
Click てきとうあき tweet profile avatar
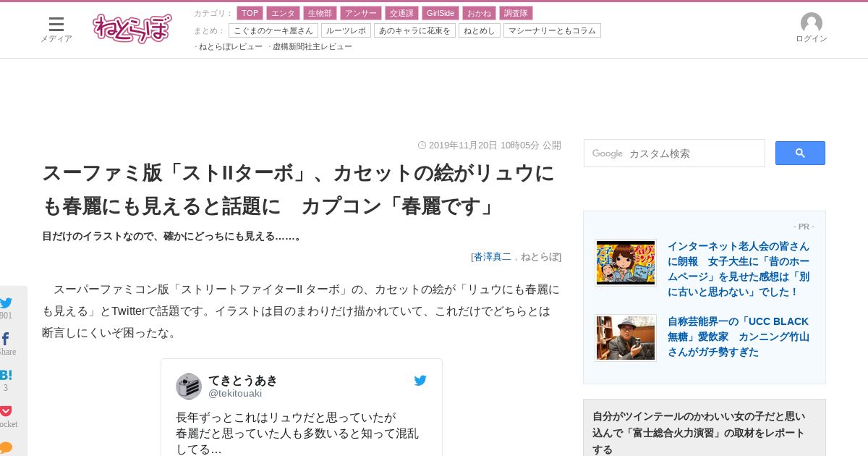click(x=189, y=387)
